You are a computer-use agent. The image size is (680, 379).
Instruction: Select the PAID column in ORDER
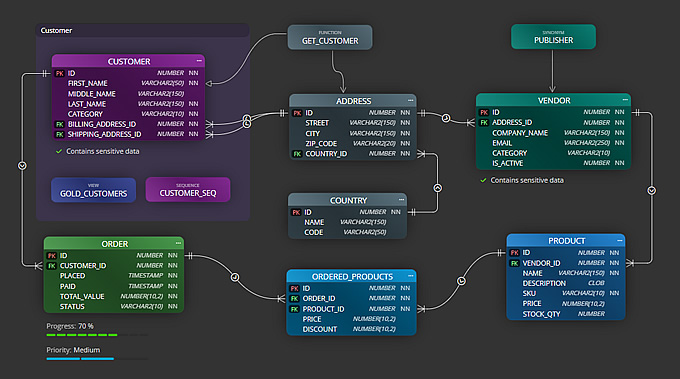click(114, 286)
